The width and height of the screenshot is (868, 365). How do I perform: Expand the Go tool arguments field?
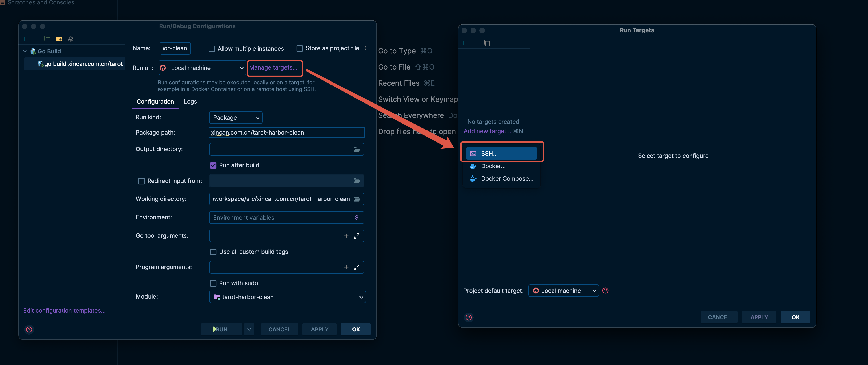[x=356, y=236]
